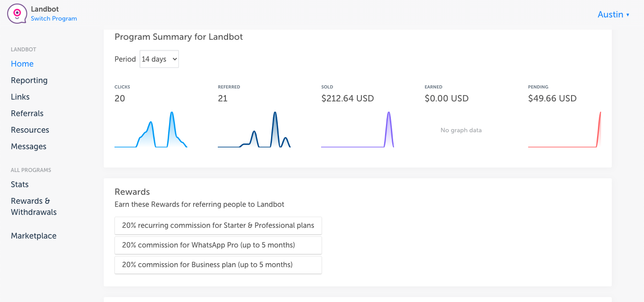Open the Referrals section
Image resolution: width=644 pixels, height=302 pixels.
point(27,113)
